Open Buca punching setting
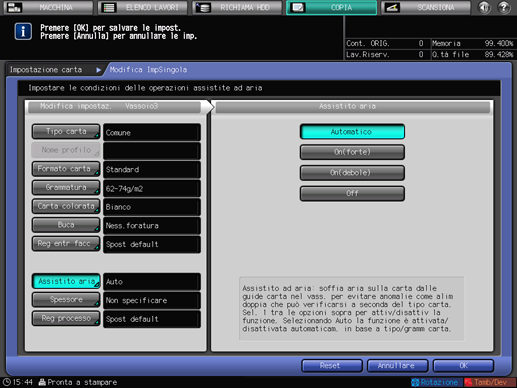Image resolution: width=517 pixels, height=388 pixels. 66,225
